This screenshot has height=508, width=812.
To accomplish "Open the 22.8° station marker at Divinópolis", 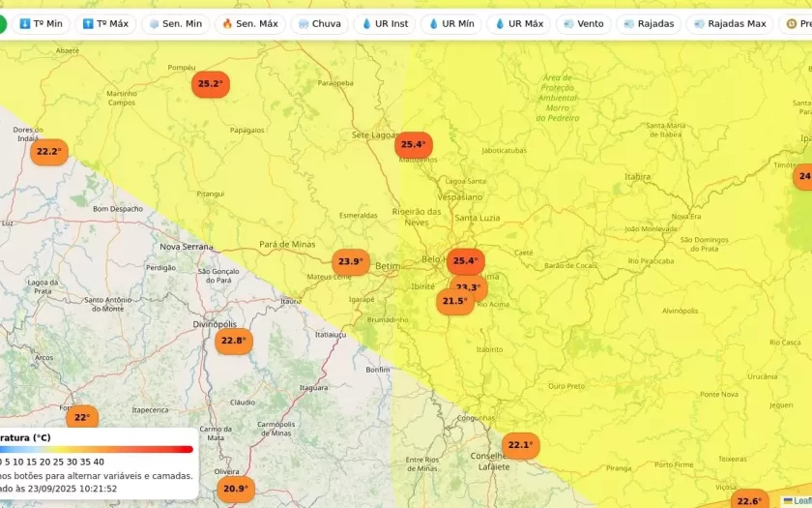I will tap(234, 341).
